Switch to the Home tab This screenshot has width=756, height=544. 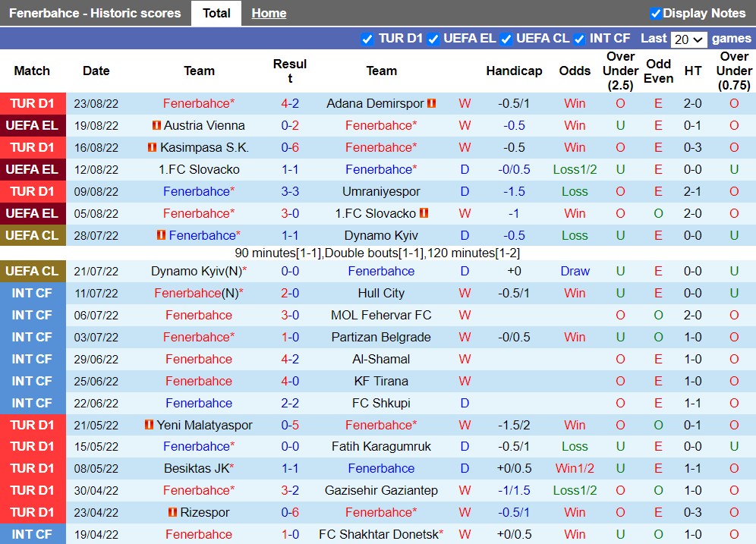[269, 13]
